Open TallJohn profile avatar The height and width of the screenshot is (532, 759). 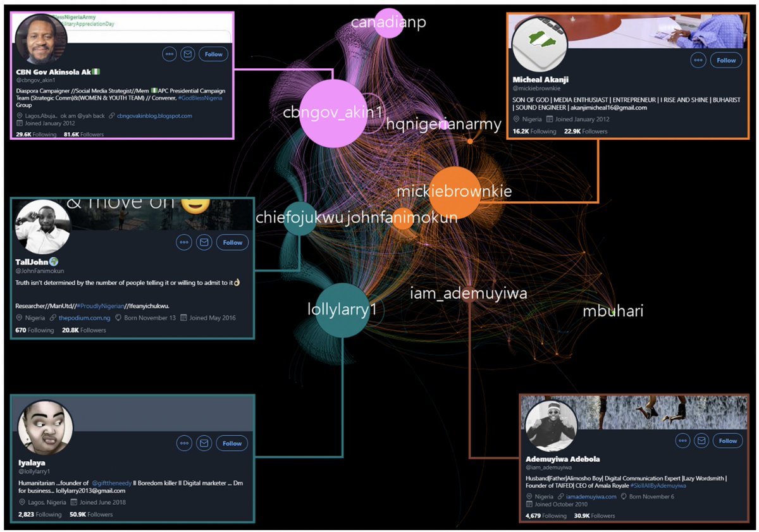pyautogui.click(x=42, y=228)
